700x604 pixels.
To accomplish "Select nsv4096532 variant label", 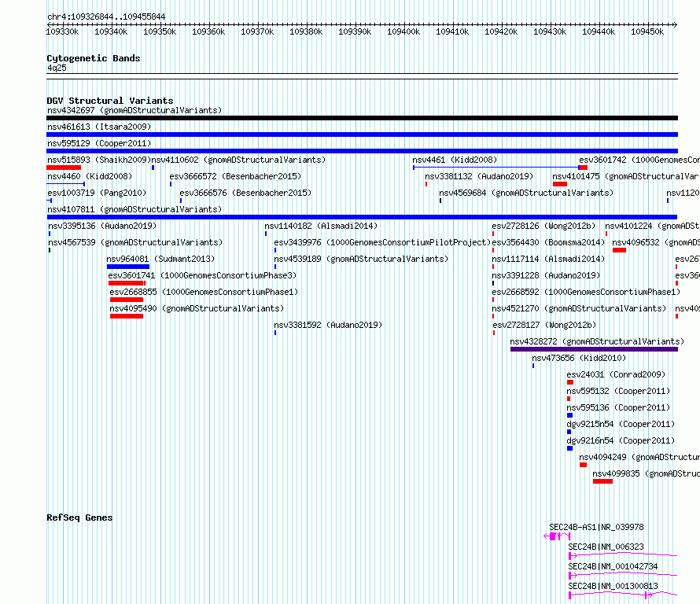I will 656,242.
